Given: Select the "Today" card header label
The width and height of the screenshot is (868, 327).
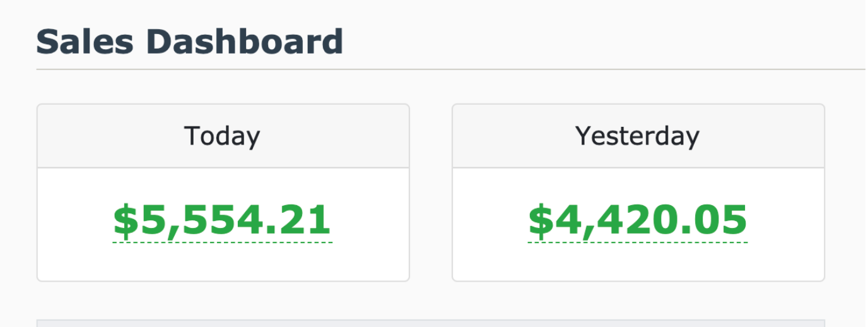Looking at the screenshot, I should [x=222, y=136].
